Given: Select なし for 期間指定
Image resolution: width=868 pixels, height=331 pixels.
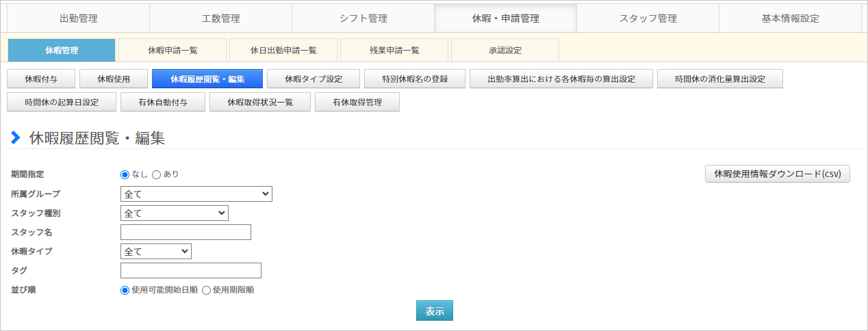Looking at the screenshot, I should coord(125,174).
